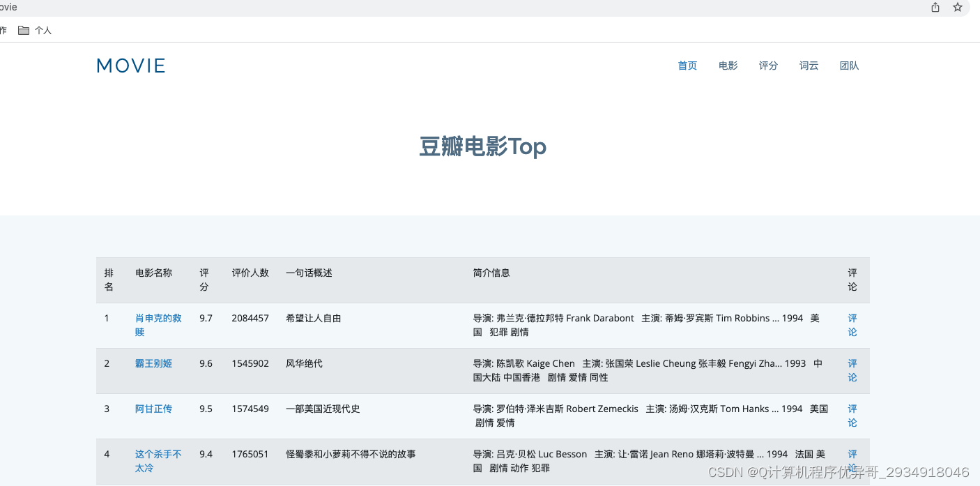Click the 评价人数 column header
Screen dimensions: 980x486
click(250, 273)
